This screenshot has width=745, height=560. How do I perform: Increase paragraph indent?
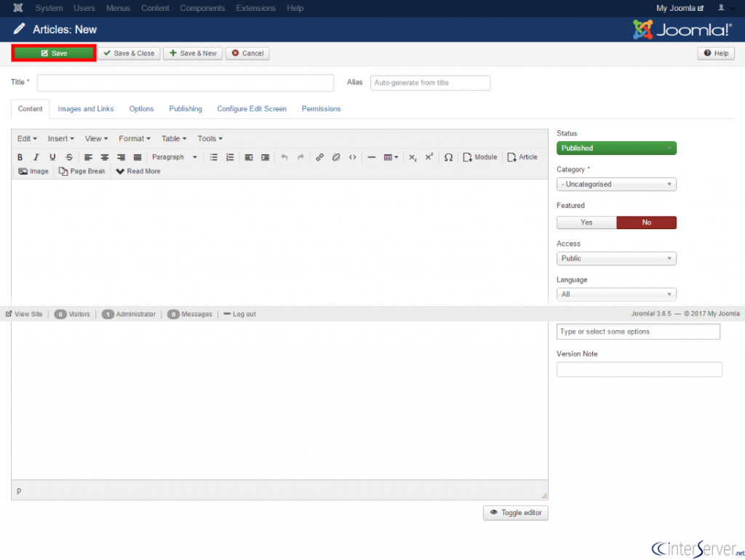(265, 157)
